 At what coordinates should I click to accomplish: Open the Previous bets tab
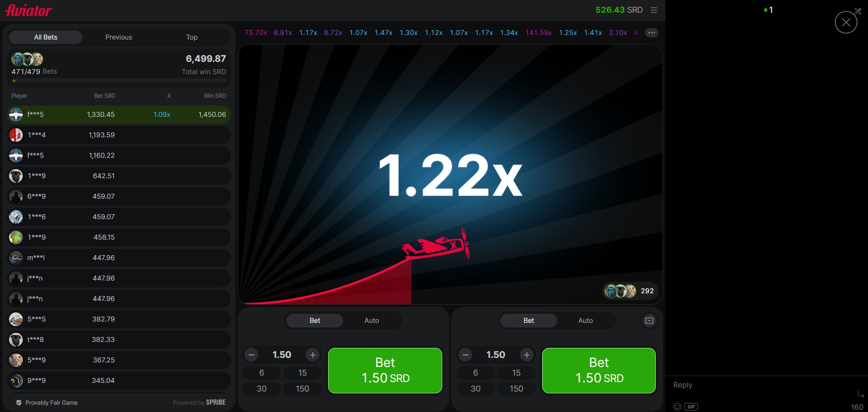[x=119, y=37]
